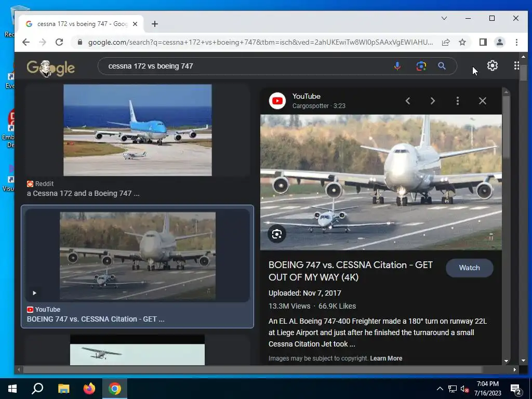Click the magnifying glass search button
Viewport: 532px width, 399px height.
pyautogui.click(x=442, y=66)
